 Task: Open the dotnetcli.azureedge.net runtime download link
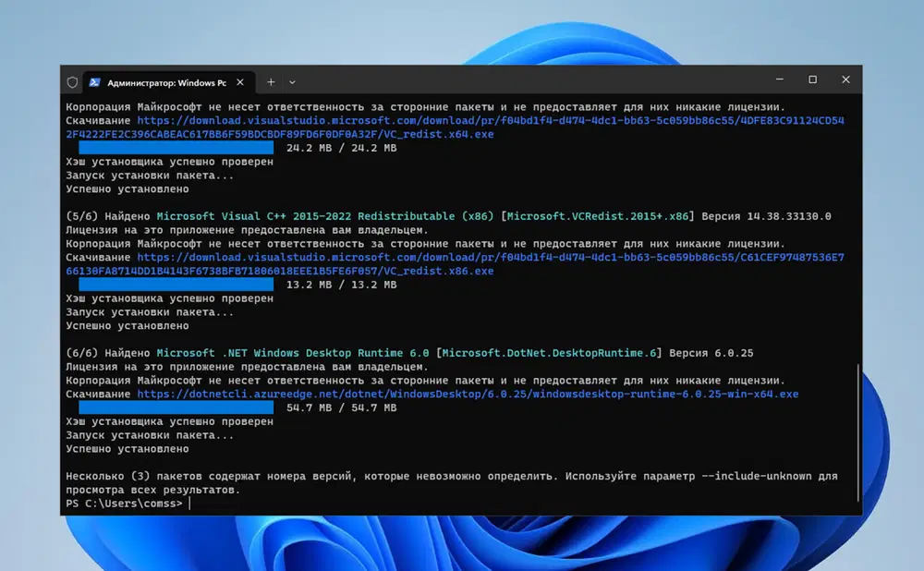point(468,395)
